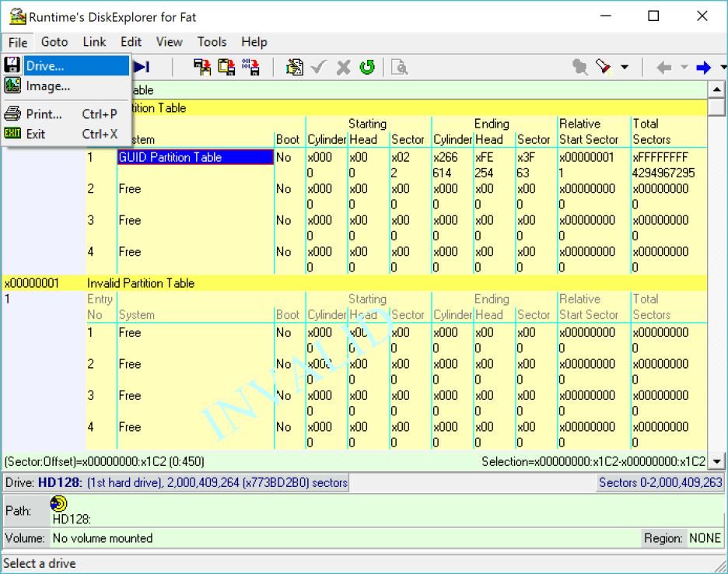Expand the forward navigation history dropdown
Screen dimensions: 728x574
tap(723, 68)
